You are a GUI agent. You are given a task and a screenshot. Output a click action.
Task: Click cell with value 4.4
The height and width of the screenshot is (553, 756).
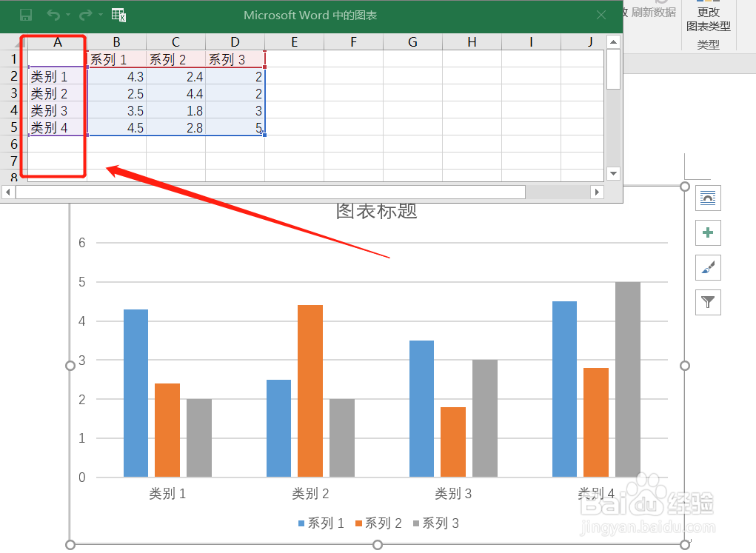tap(176, 93)
